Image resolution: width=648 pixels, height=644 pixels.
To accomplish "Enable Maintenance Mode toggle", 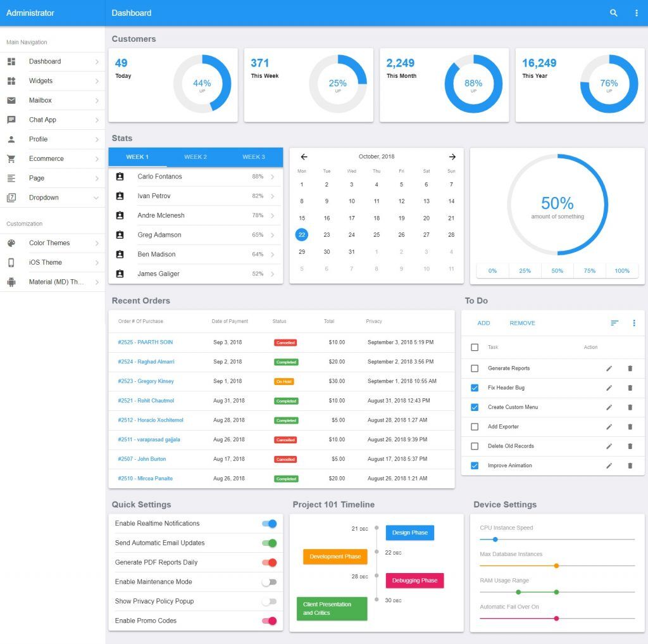I will pos(269,582).
